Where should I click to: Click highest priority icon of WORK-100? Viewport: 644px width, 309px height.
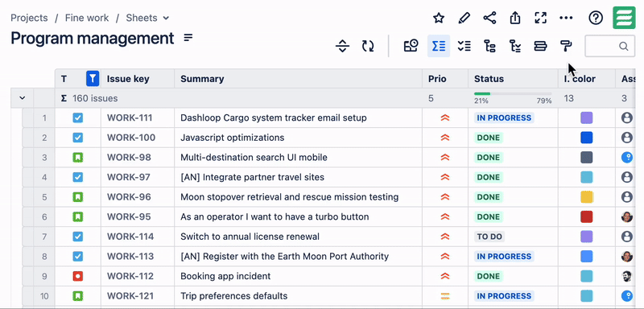[x=445, y=138]
